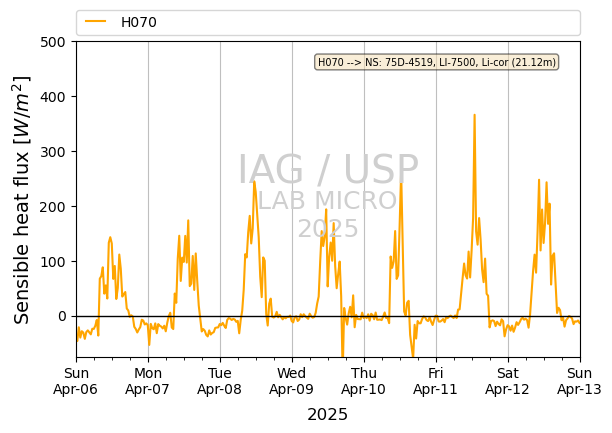Screen dimensions: 612x433
Task: Click the x-axis label 'Fri Apr-11'
Action: point(436,381)
